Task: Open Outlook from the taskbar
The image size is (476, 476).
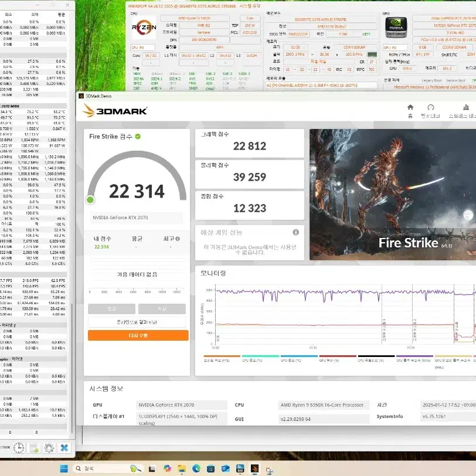Action: (x=225, y=469)
